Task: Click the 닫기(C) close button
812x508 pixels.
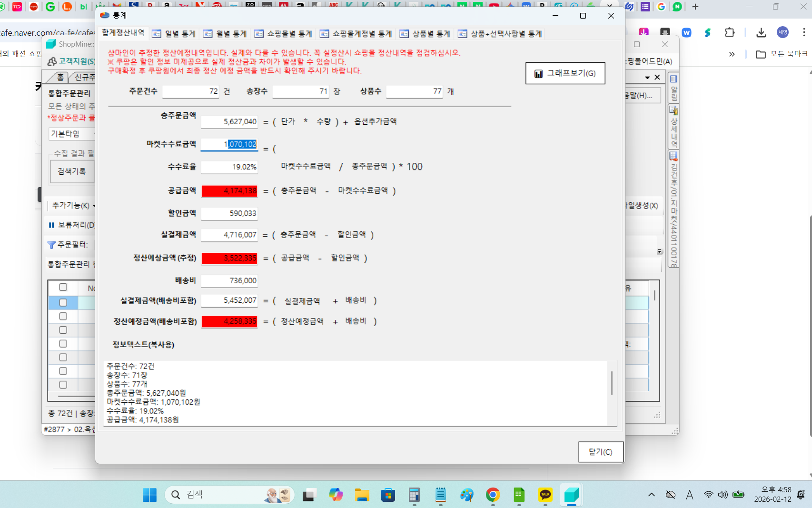Action: click(x=601, y=452)
